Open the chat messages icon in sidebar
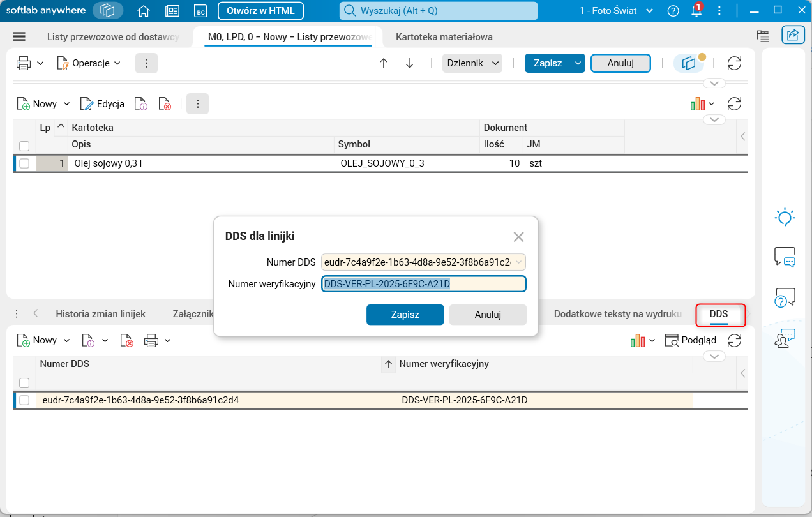 [785, 257]
